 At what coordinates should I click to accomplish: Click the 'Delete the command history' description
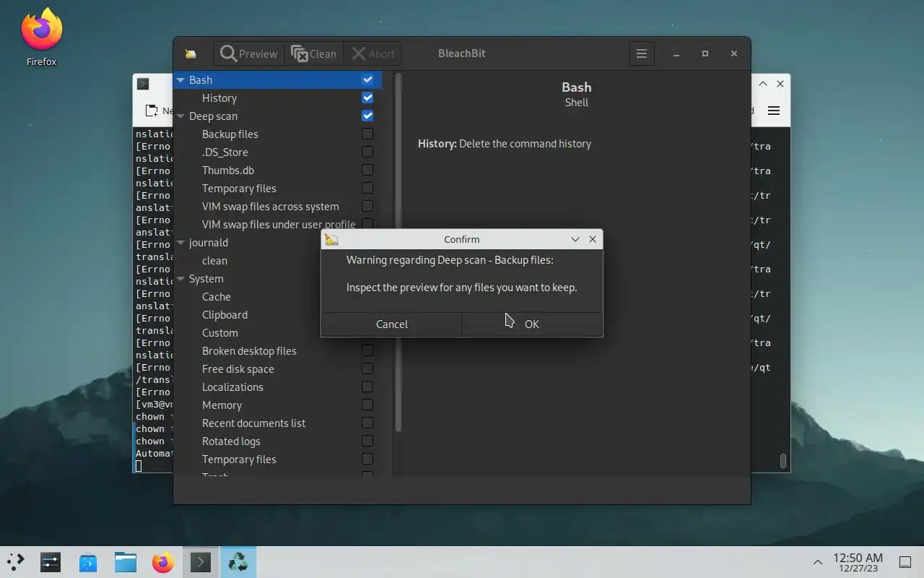pos(525,144)
